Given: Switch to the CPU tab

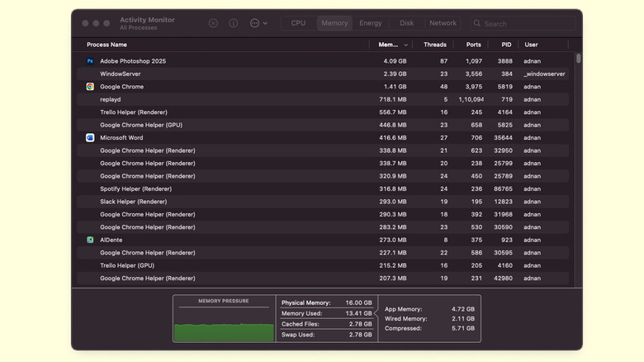Looking at the screenshot, I should point(298,23).
